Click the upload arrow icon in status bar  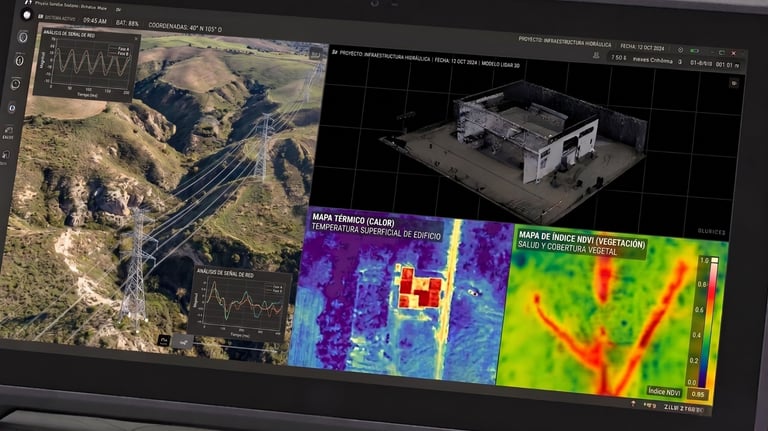[633, 403]
